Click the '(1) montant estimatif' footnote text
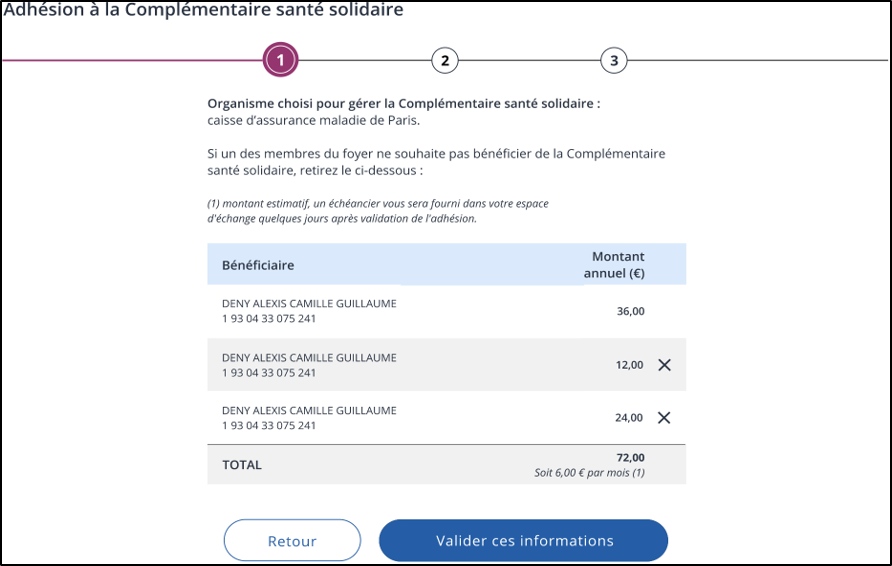This screenshot has width=892, height=566. click(x=377, y=211)
